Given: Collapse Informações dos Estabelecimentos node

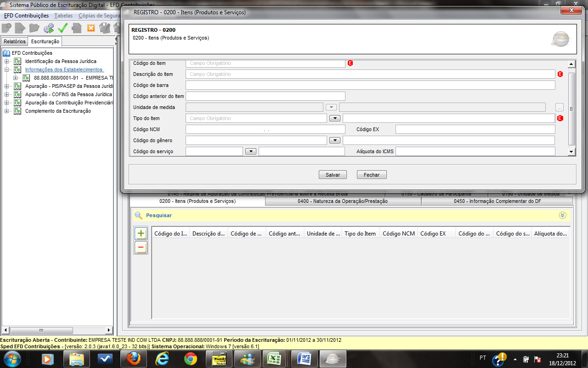Looking at the screenshot, I should [x=6, y=69].
